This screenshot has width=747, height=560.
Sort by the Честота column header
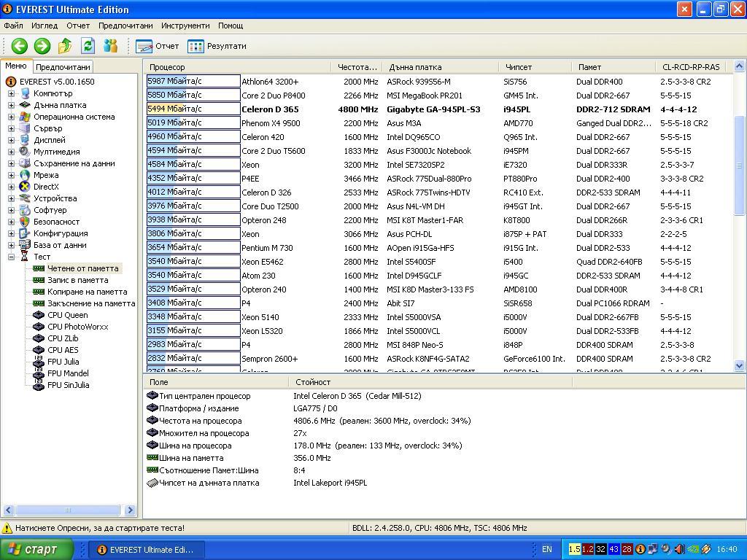pyautogui.click(x=357, y=67)
